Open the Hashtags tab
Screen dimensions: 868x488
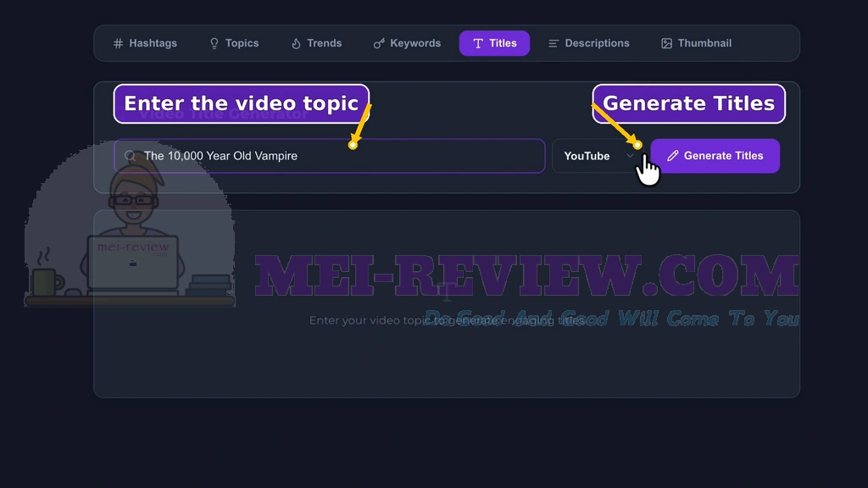145,43
